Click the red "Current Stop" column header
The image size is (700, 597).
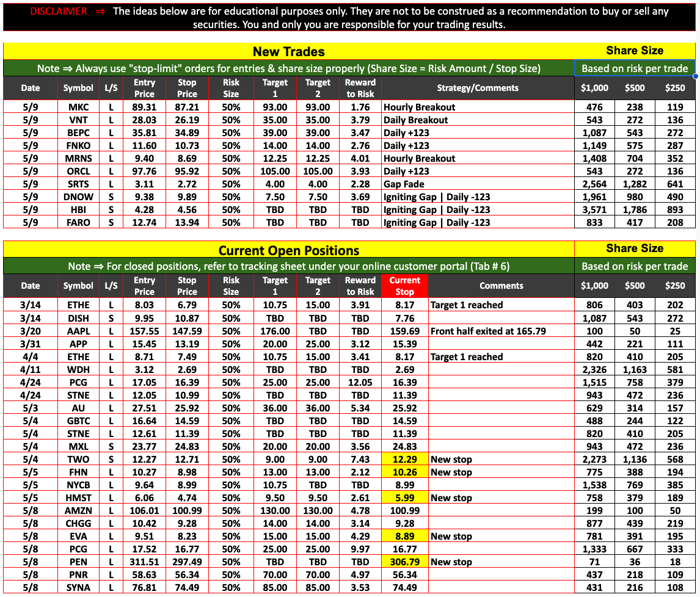pos(404,286)
